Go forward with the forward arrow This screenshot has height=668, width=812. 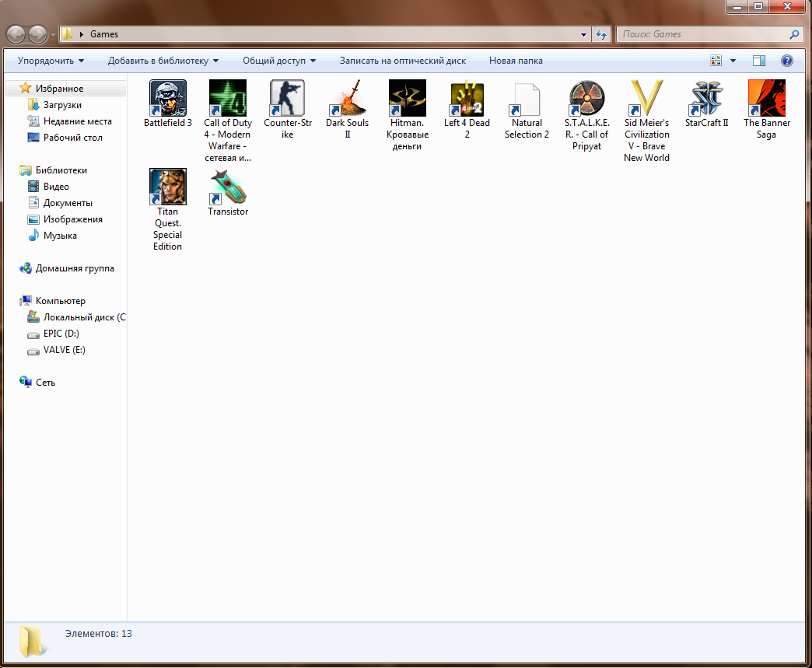point(37,35)
